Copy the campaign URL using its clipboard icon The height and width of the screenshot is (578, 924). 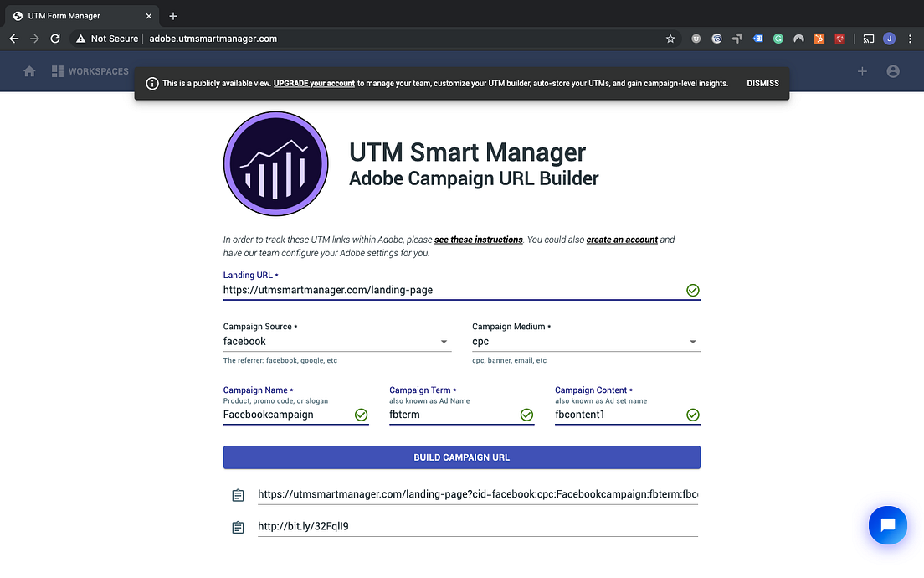click(238, 494)
